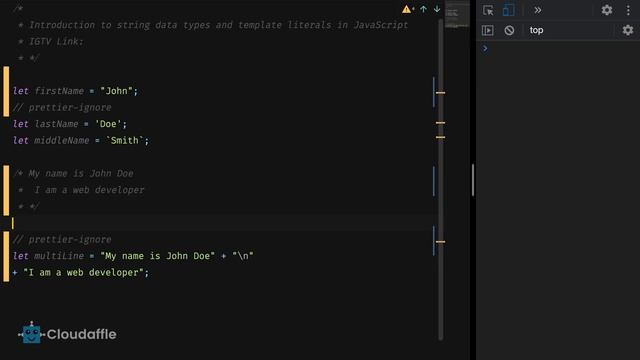
Task: Clear the console with the ban icon
Action: (509, 30)
